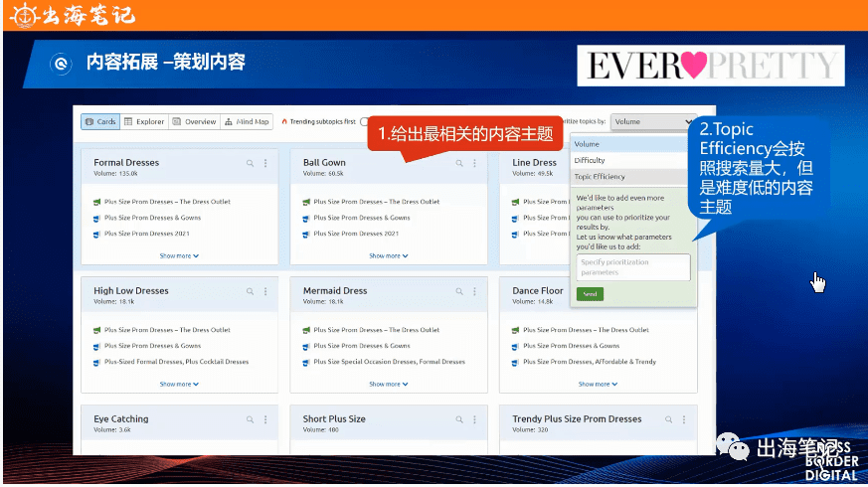This screenshot has width=868, height=487.
Task: Open Formal Dresses card title
Action: click(x=126, y=163)
